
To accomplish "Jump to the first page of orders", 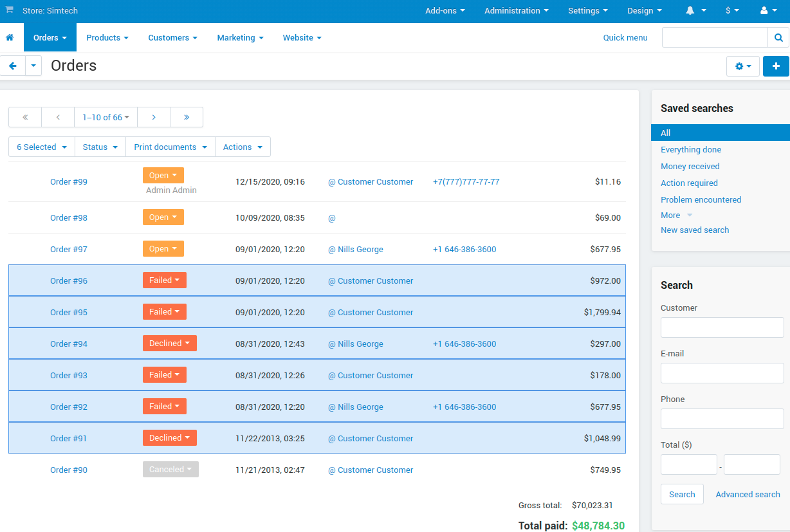I will click(x=25, y=117).
